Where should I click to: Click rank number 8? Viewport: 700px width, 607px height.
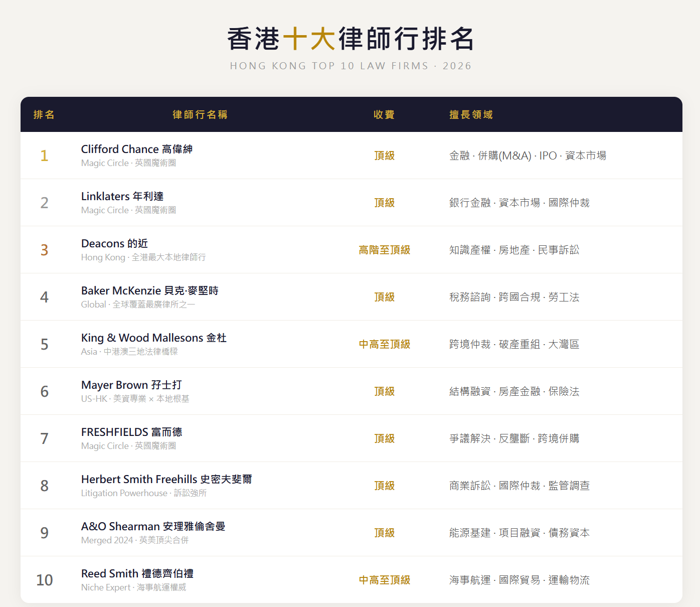pyautogui.click(x=44, y=486)
